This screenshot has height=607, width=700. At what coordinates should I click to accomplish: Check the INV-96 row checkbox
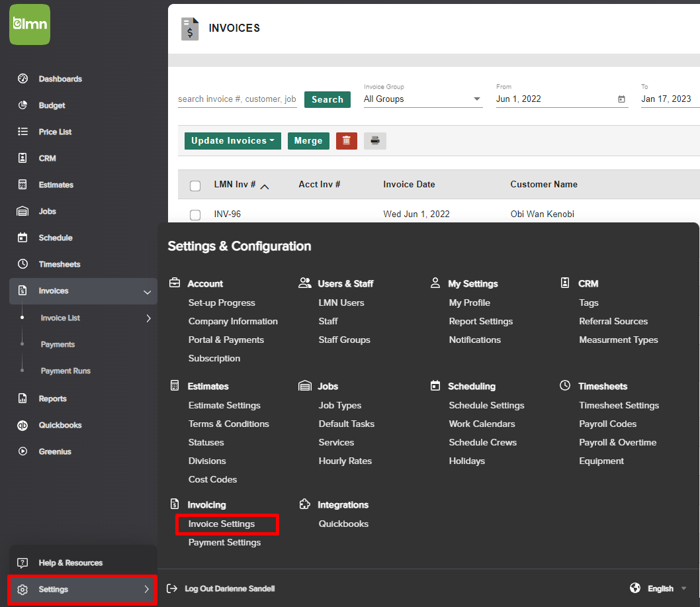coord(195,215)
